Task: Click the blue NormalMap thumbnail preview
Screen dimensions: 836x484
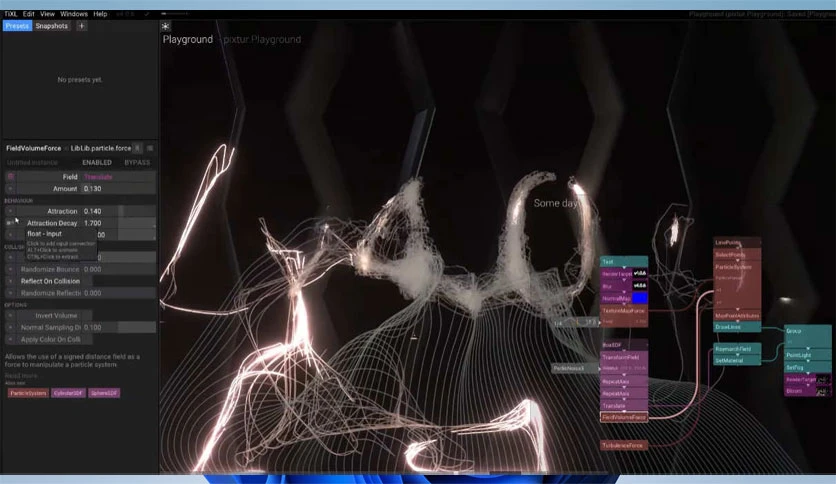Action: (x=640, y=298)
